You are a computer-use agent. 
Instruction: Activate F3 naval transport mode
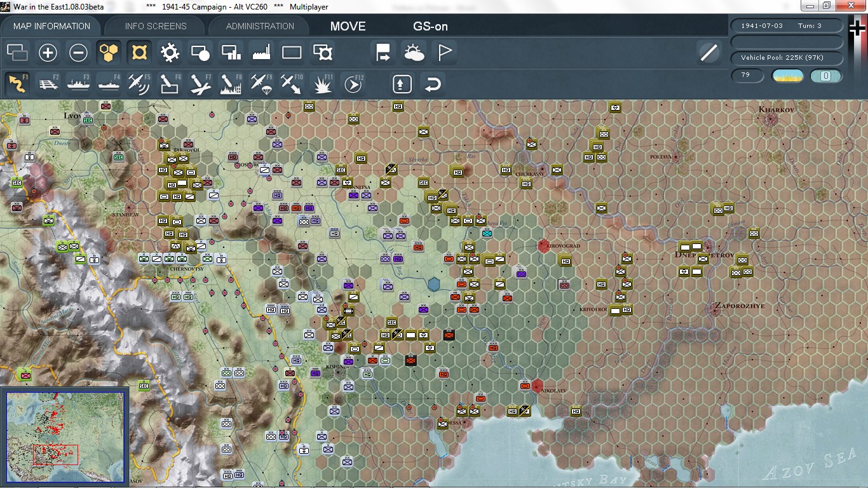[x=78, y=83]
